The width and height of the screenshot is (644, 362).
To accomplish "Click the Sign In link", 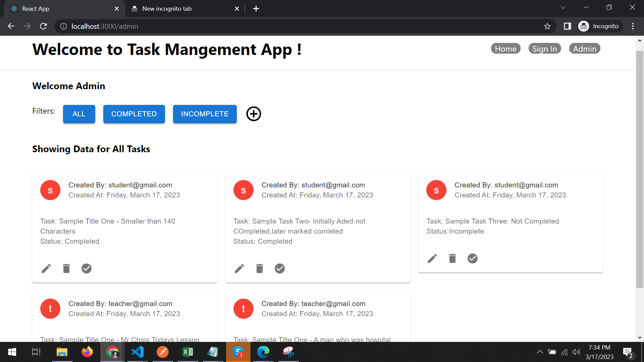I will [545, 48].
